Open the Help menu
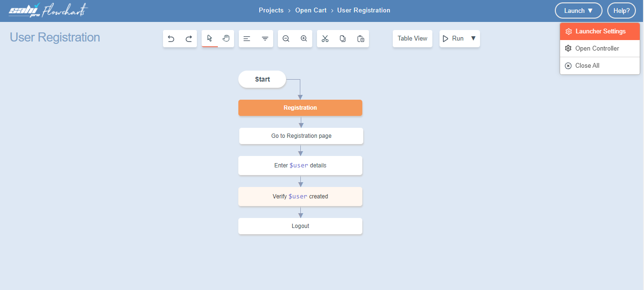This screenshot has height=290, width=644. coord(621,10)
